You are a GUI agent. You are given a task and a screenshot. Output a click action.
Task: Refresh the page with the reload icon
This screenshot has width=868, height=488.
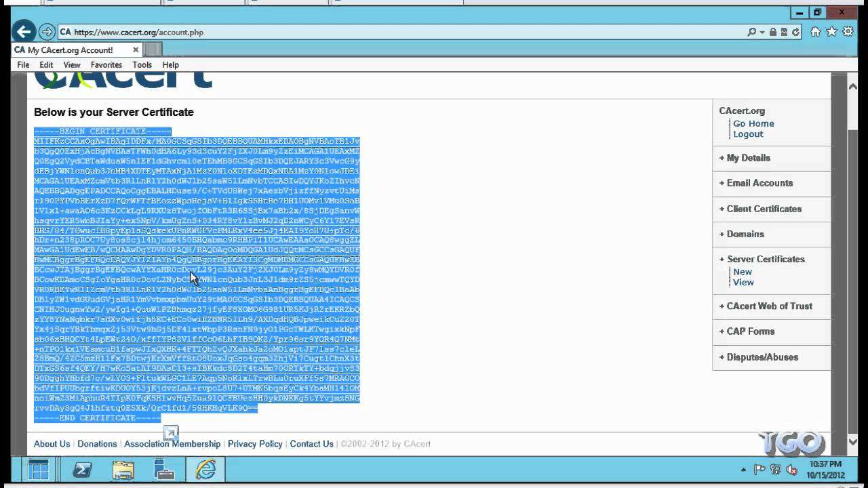pos(795,32)
